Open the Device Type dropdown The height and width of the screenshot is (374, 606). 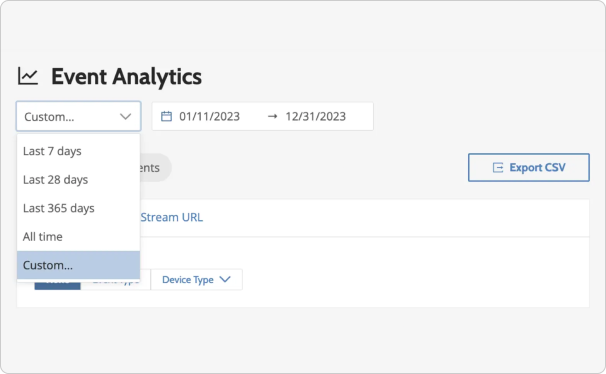point(196,279)
